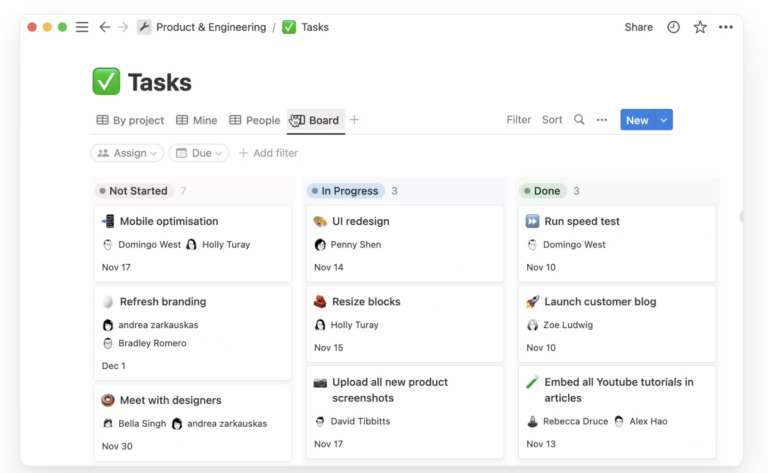Switch to the Mine tab
This screenshot has width=768, height=473.
[197, 120]
